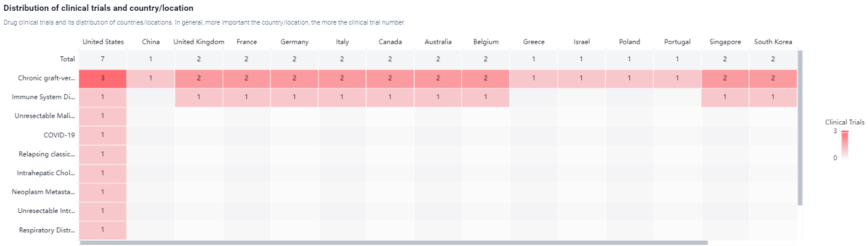Click the COVID-19 United States cell

pyautogui.click(x=103, y=135)
